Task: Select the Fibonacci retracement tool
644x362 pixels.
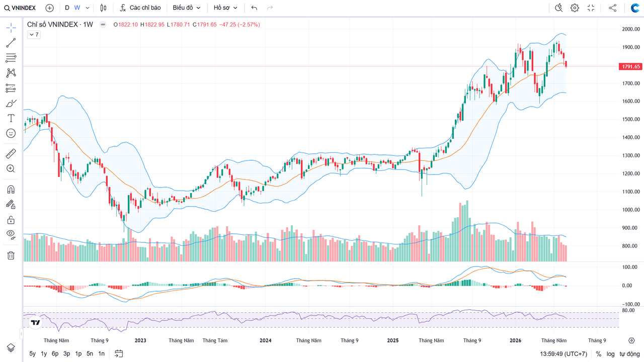Action: [11, 58]
